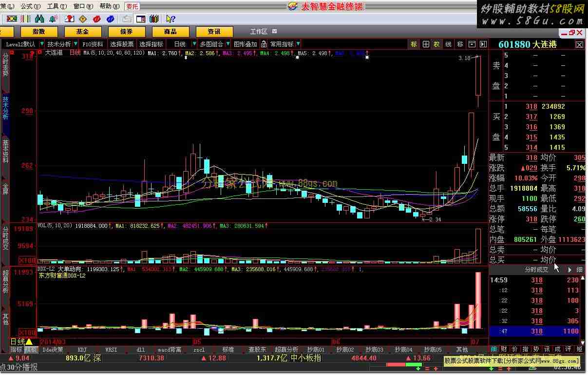Select the 财 tab at bottom right

[504, 349]
